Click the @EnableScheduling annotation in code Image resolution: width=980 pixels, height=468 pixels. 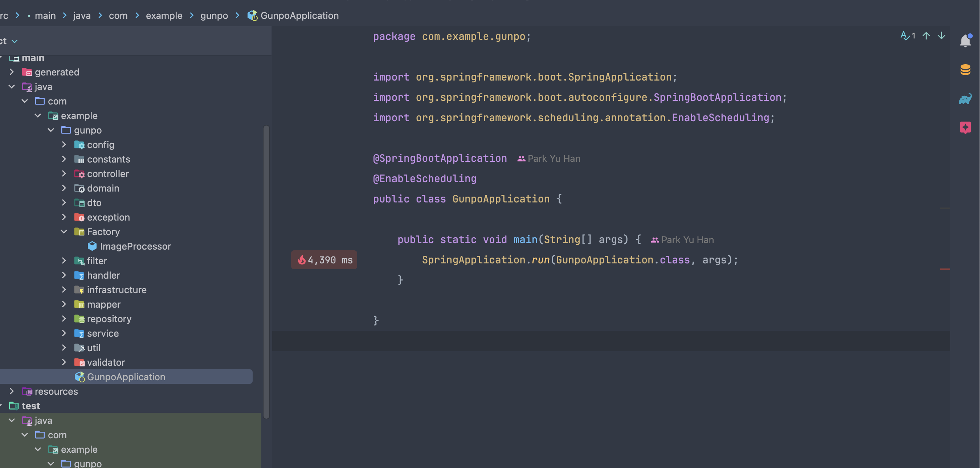pyautogui.click(x=425, y=179)
